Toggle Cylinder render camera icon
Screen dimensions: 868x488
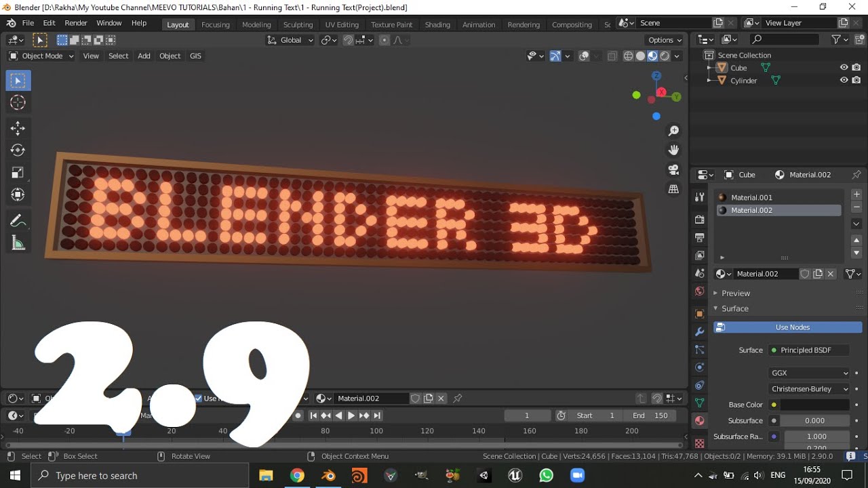856,80
